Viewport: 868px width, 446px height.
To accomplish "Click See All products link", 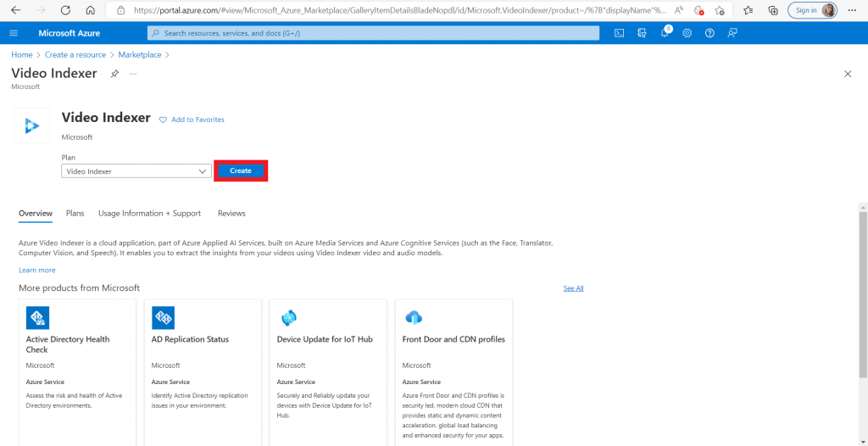I will [x=573, y=288].
